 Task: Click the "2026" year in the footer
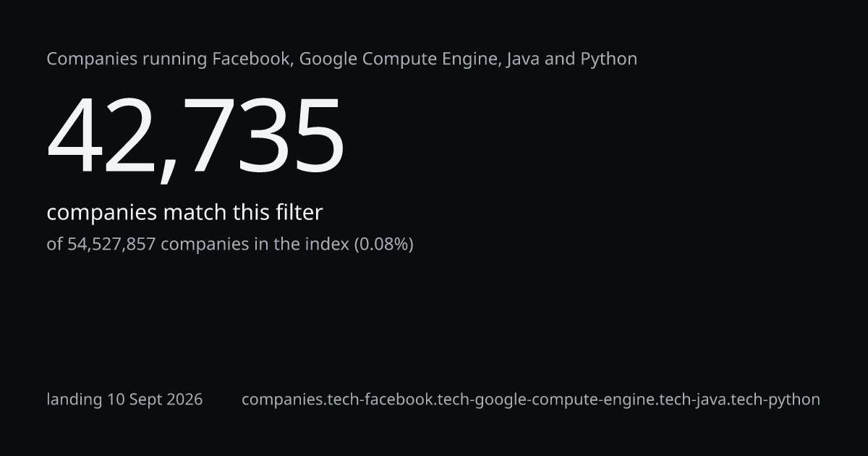click(x=184, y=400)
